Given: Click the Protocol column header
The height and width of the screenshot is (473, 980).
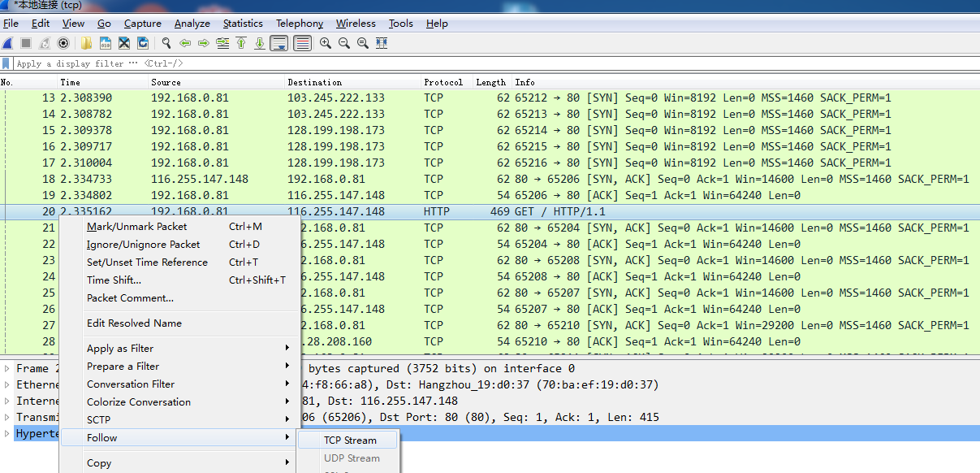Looking at the screenshot, I should (443, 82).
